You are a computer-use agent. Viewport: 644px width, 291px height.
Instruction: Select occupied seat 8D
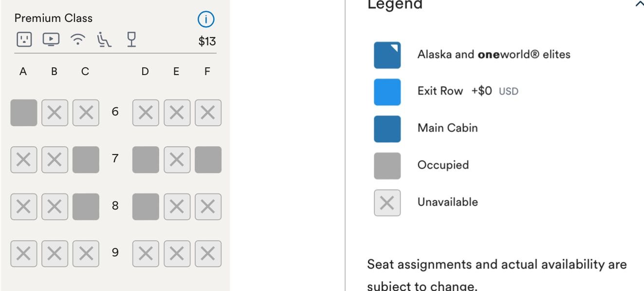point(146,207)
